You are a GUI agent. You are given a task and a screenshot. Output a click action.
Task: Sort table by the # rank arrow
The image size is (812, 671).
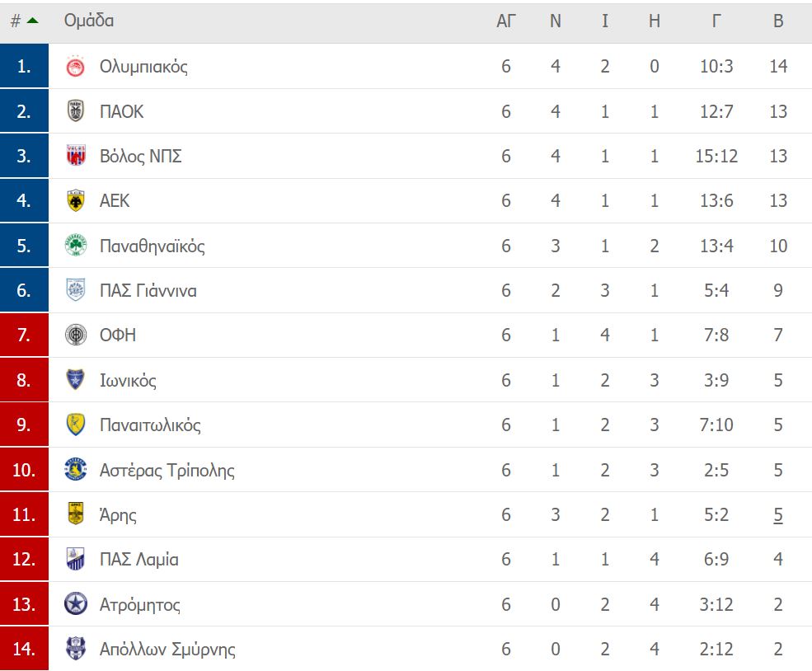(32, 21)
